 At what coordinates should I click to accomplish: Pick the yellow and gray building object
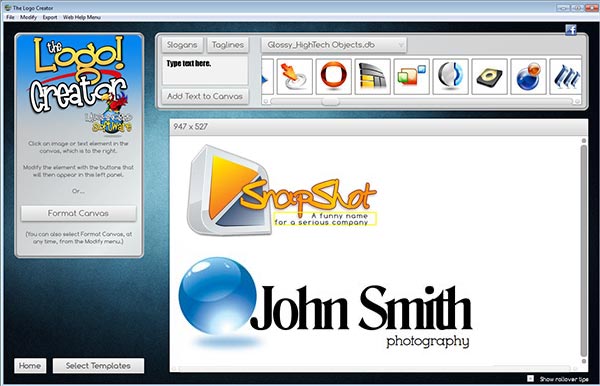click(x=373, y=77)
